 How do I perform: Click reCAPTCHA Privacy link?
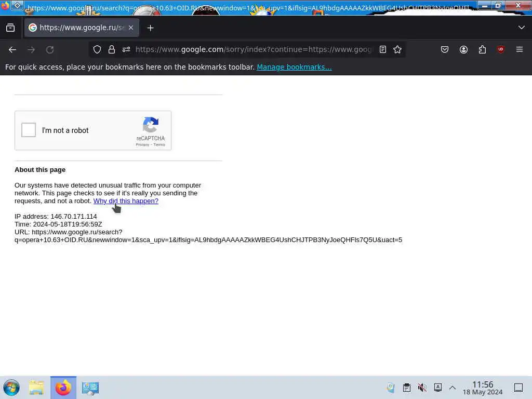tap(142, 144)
